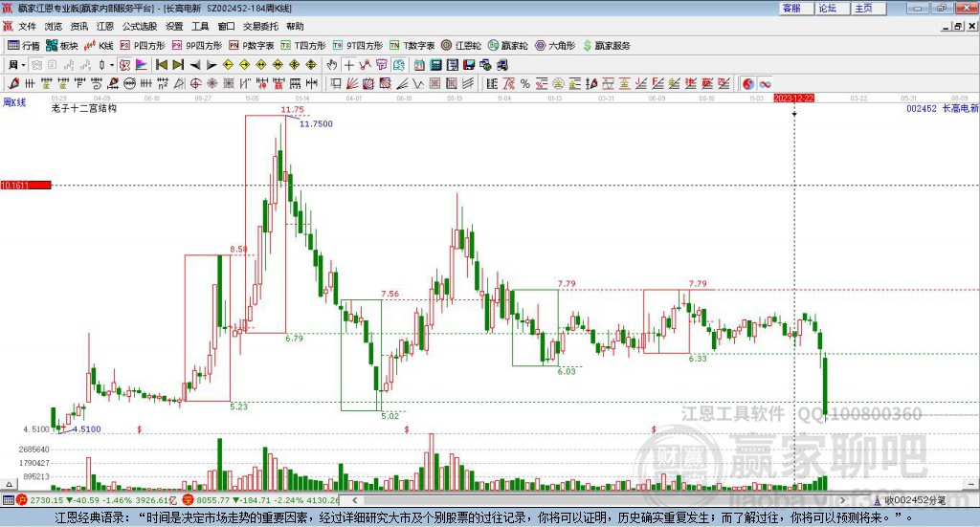Open the calculator icon
Viewport: 980px width, 527px height.
[435, 65]
